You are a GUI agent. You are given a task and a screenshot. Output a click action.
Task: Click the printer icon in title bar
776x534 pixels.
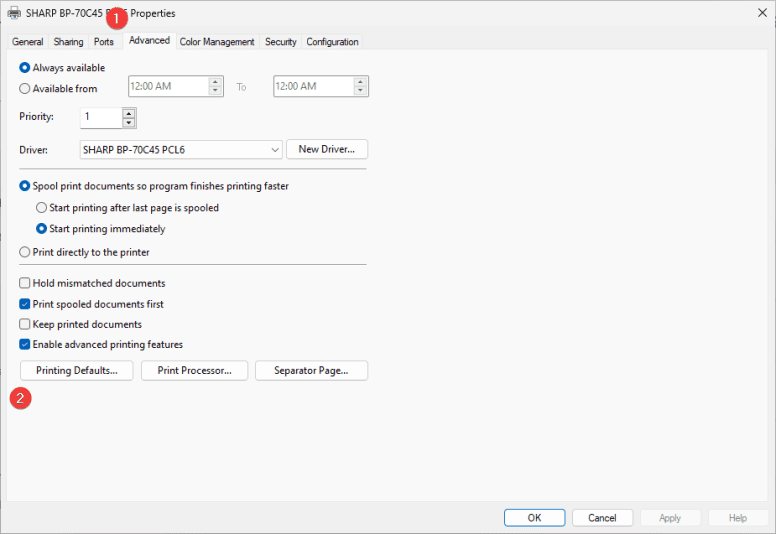[x=14, y=13]
